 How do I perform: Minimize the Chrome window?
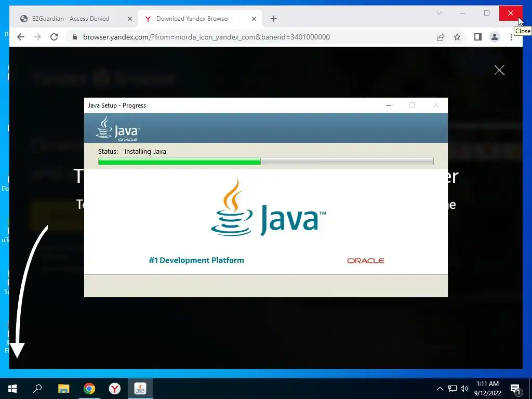click(463, 13)
